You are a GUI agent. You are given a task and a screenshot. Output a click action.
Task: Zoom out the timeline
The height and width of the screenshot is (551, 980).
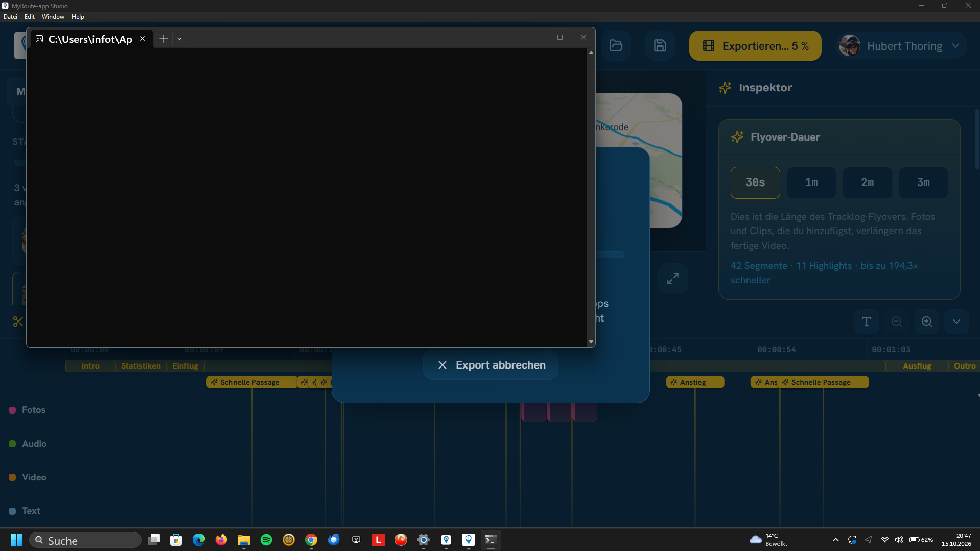pyautogui.click(x=897, y=322)
